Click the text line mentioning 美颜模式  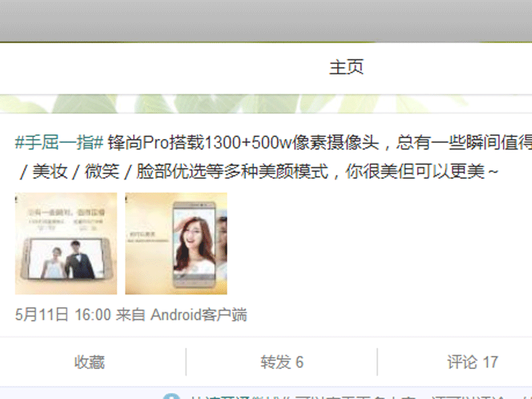tap(259, 171)
